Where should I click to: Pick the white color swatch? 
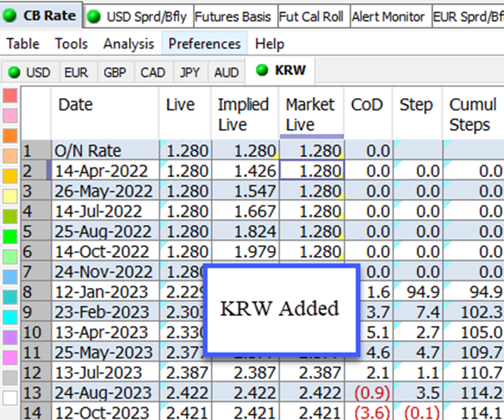point(10,398)
